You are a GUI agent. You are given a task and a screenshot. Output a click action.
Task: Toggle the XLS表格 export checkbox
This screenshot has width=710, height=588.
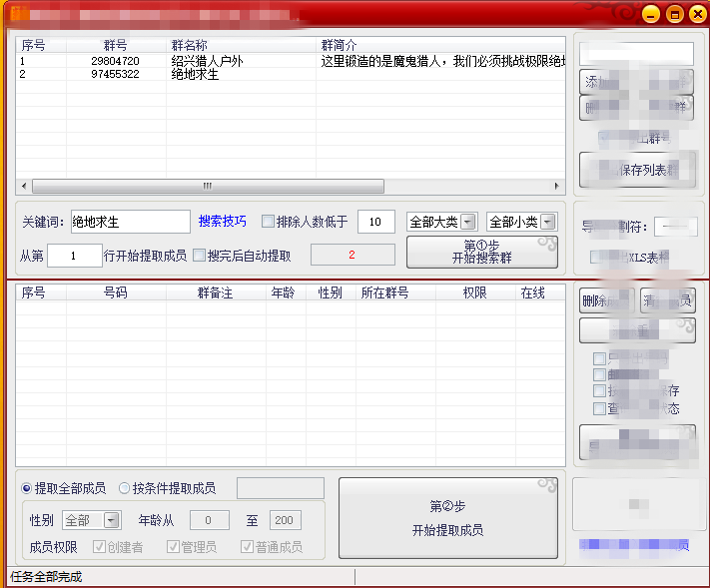click(x=596, y=258)
